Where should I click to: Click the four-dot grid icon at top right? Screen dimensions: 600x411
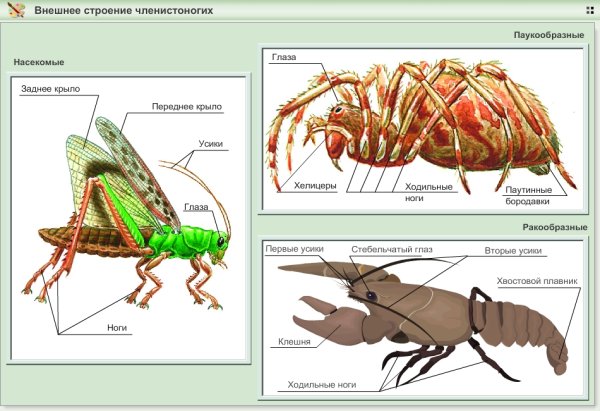click(589, 10)
